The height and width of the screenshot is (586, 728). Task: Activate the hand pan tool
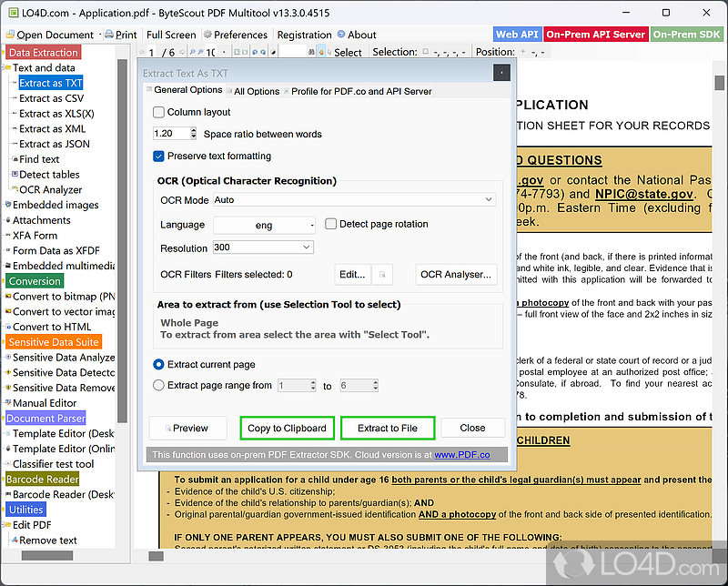pyautogui.click(x=321, y=52)
